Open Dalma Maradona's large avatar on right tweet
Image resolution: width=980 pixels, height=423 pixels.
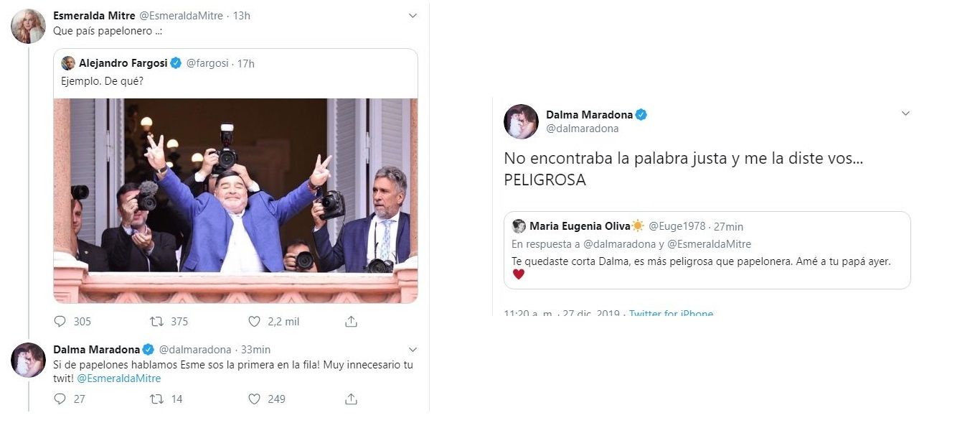(x=522, y=121)
